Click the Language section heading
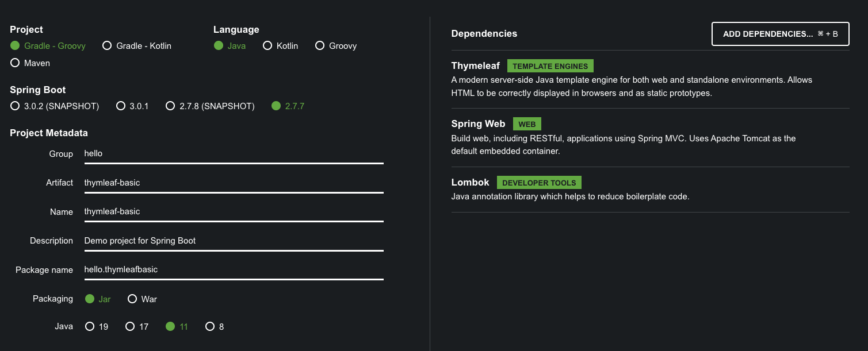Viewport: 868px width, 351px height. [x=236, y=30]
